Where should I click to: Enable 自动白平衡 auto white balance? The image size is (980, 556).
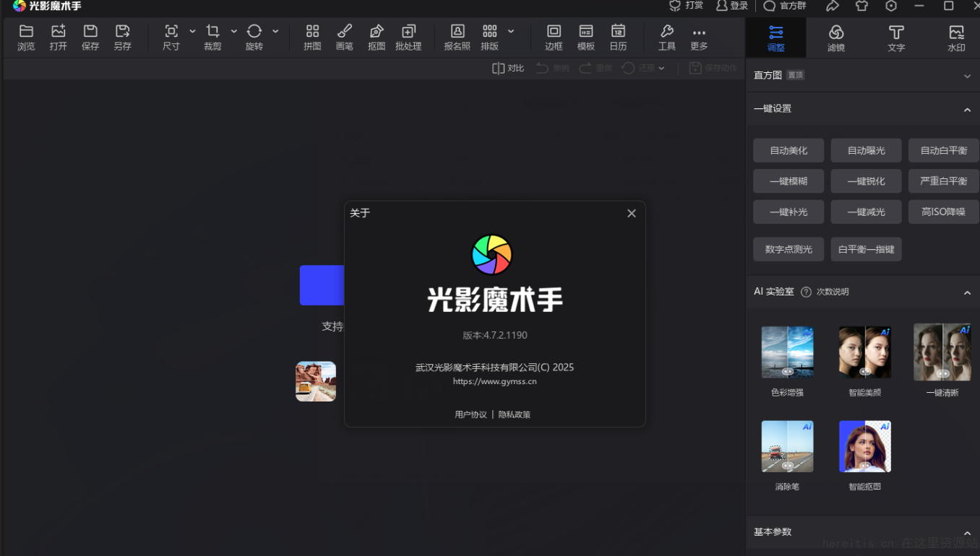coord(943,150)
